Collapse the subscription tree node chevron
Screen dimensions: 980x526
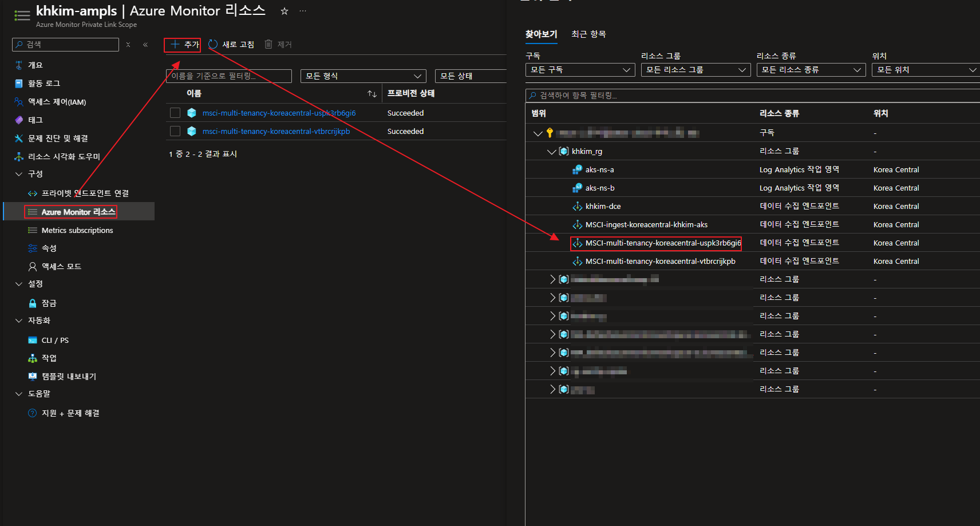click(x=538, y=133)
